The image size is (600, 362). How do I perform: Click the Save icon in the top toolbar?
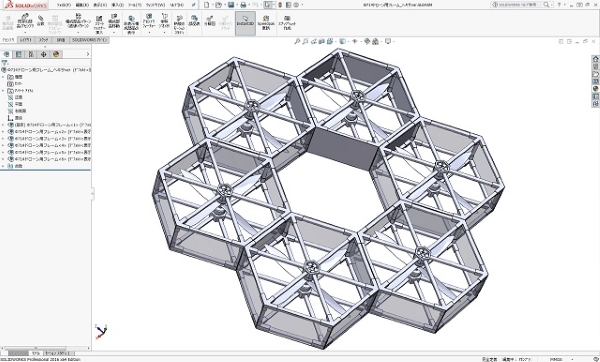click(231, 5)
